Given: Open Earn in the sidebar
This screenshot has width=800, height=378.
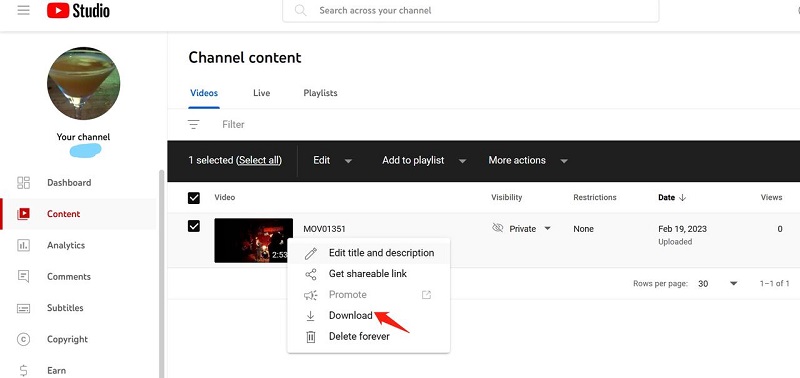Looking at the screenshot, I should pyautogui.click(x=79, y=370).
